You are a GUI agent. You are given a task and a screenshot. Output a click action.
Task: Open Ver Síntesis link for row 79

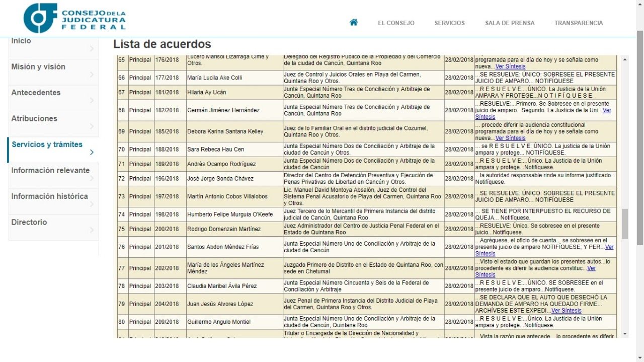[566, 311]
